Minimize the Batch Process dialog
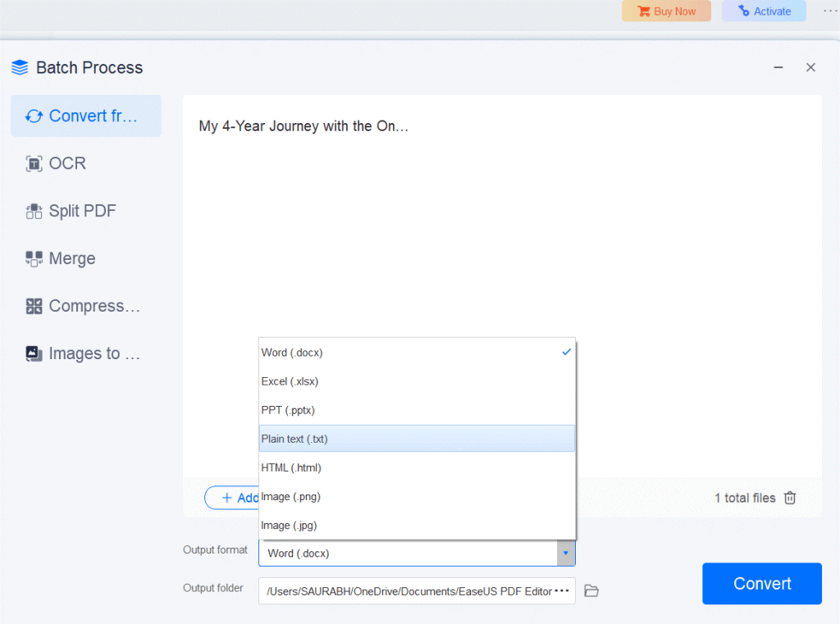840x624 pixels. click(778, 67)
